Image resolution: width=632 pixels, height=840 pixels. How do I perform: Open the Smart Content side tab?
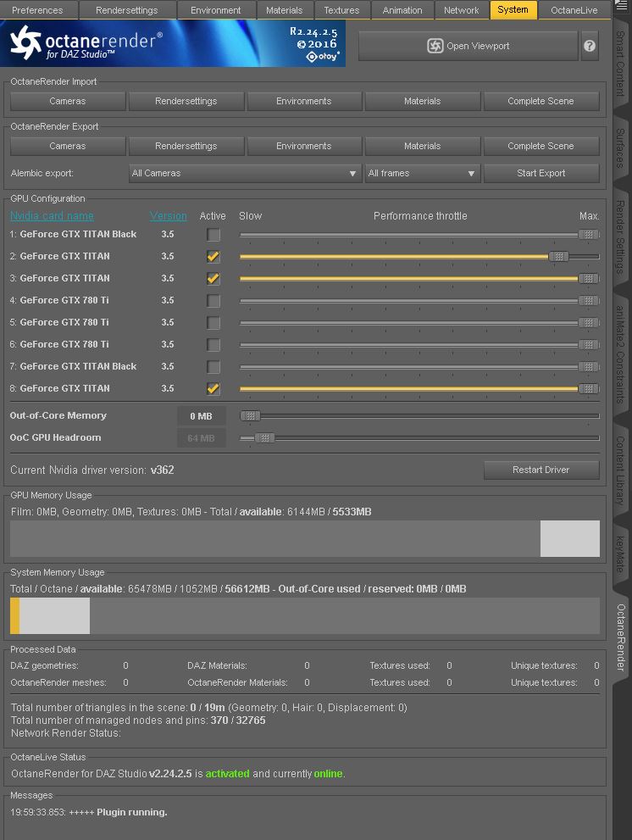(x=620, y=64)
